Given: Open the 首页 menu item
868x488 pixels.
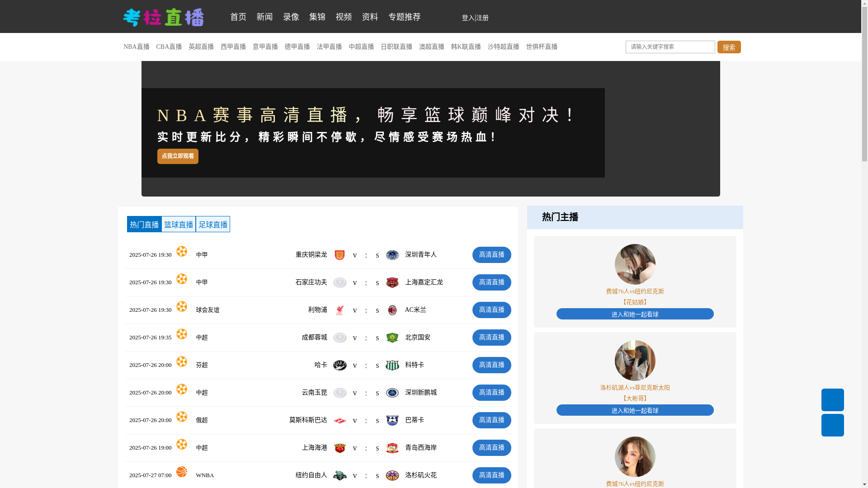Looking at the screenshot, I should [x=238, y=17].
